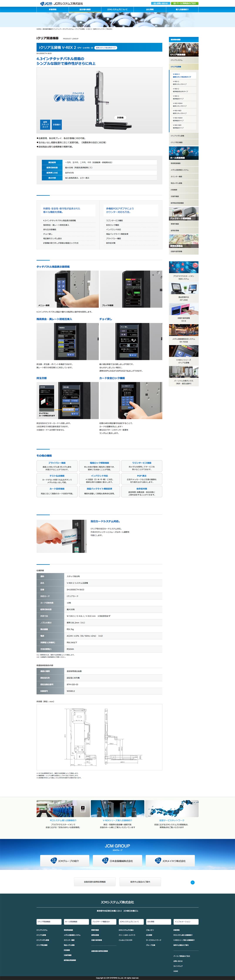Open the パーソナル分煙ボックス promo thumbnail

point(184,376)
